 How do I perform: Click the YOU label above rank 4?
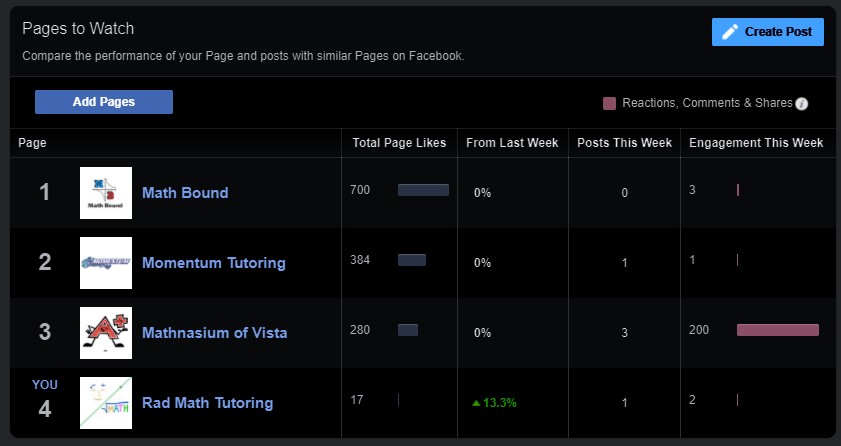click(x=45, y=385)
